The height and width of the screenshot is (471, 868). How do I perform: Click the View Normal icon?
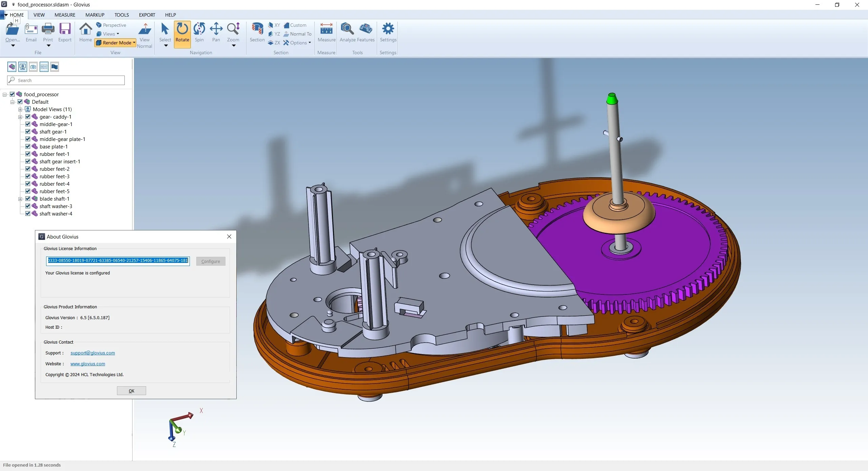coord(144,29)
